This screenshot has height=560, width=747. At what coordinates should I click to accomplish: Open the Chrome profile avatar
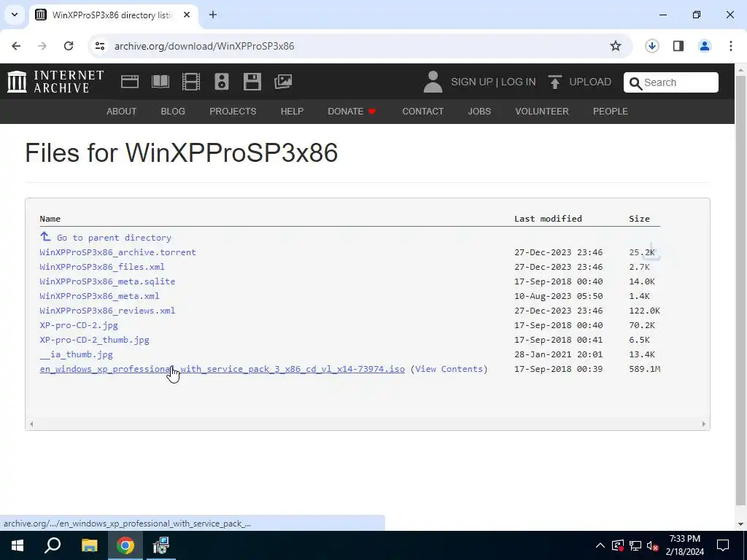[x=705, y=46]
